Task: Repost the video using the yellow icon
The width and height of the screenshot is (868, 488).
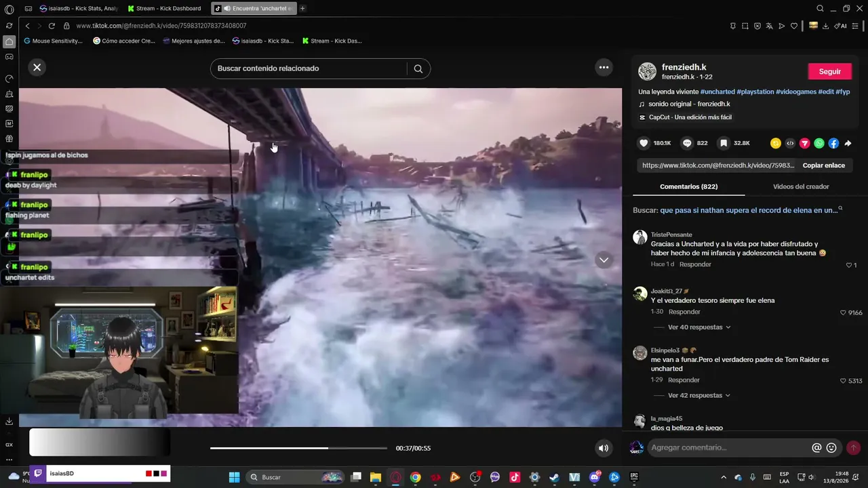Action: click(776, 143)
